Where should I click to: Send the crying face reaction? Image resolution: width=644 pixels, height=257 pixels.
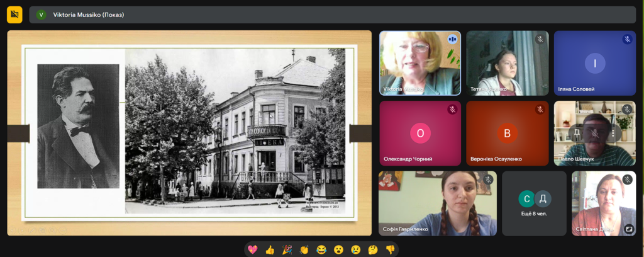(x=355, y=250)
